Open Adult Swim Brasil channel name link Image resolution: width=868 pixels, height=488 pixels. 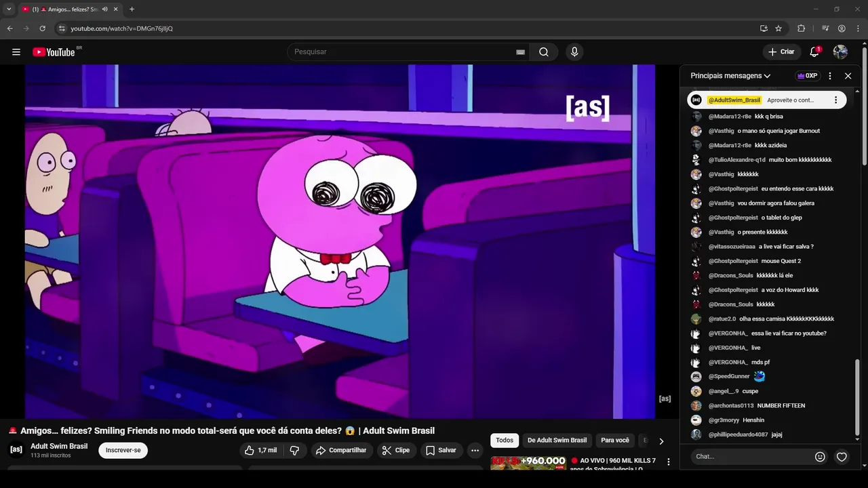[x=59, y=446]
